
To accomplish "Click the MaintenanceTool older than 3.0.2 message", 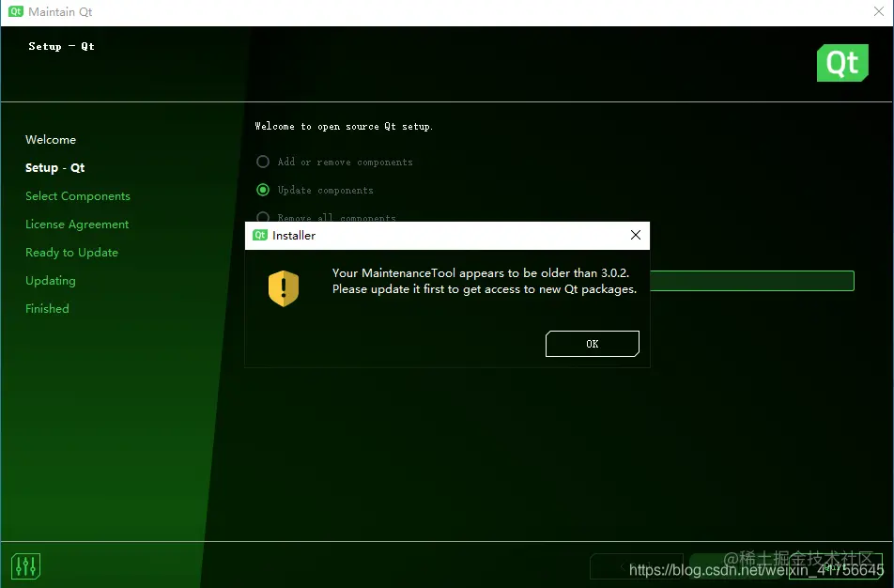I will click(x=484, y=281).
